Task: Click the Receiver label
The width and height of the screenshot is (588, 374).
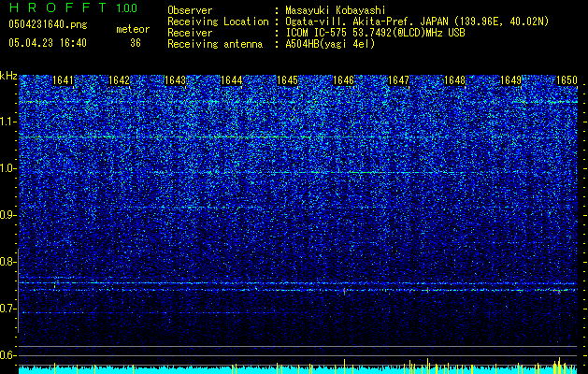Action: coord(190,33)
